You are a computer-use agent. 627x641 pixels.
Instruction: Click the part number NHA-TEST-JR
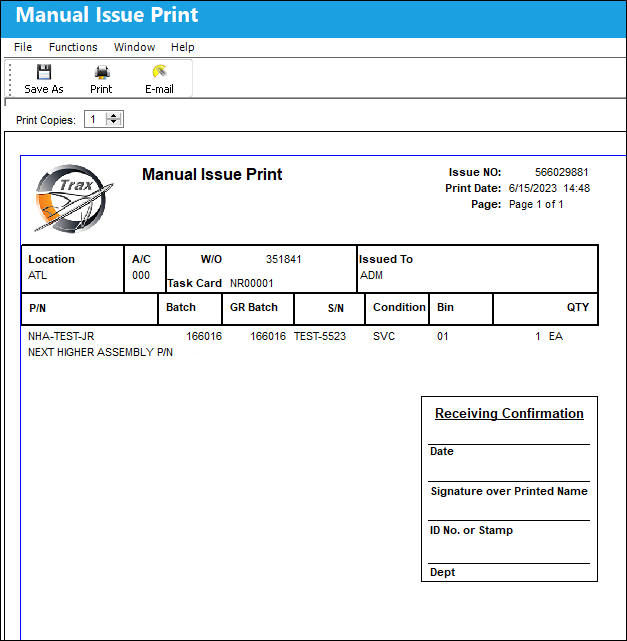click(x=61, y=336)
